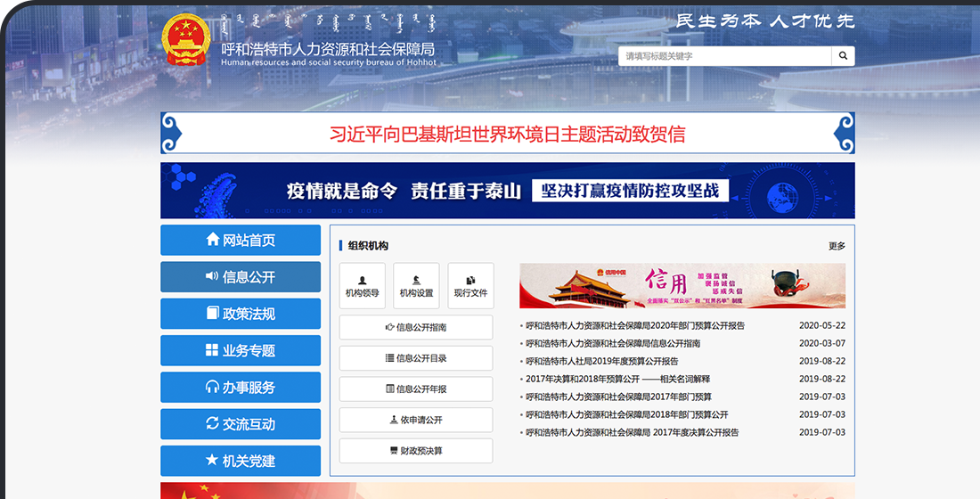
Task: Click 依申请公开 button
Action: tap(416, 420)
